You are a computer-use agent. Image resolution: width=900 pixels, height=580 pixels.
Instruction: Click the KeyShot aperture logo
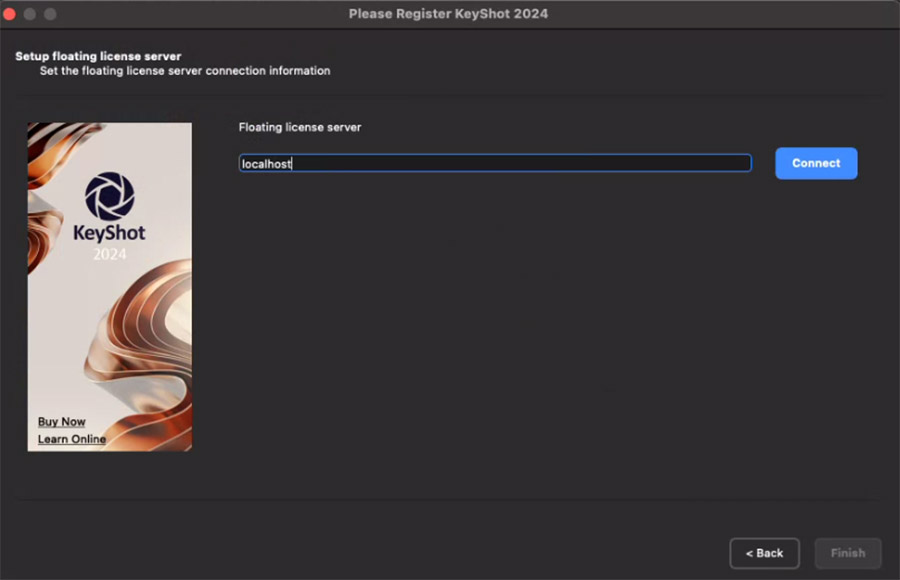[108, 196]
